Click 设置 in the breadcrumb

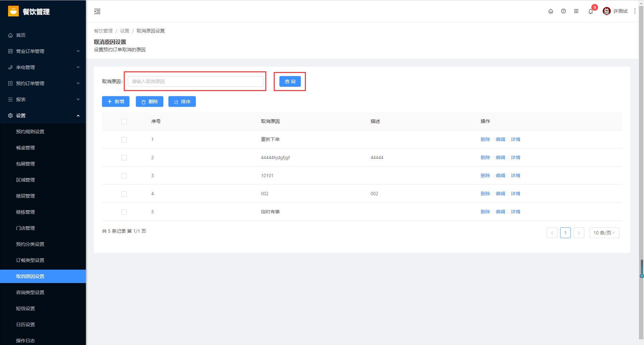125,31
